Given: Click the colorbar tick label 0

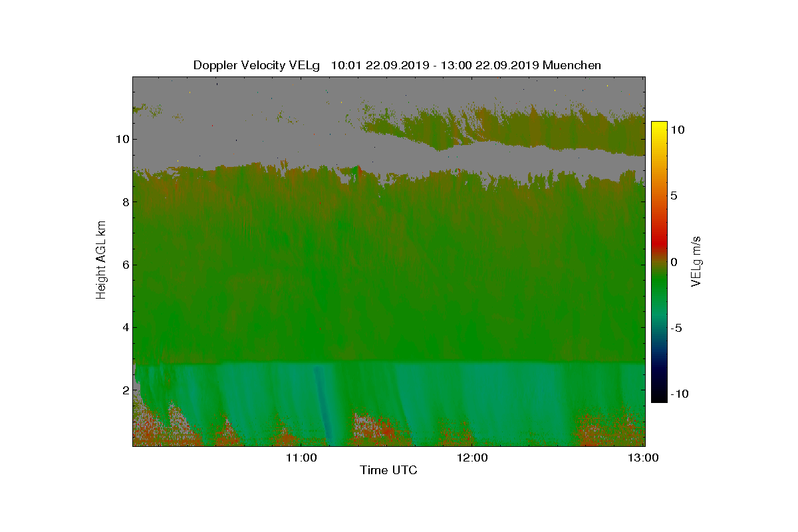Looking at the screenshot, I should click(673, 262).
